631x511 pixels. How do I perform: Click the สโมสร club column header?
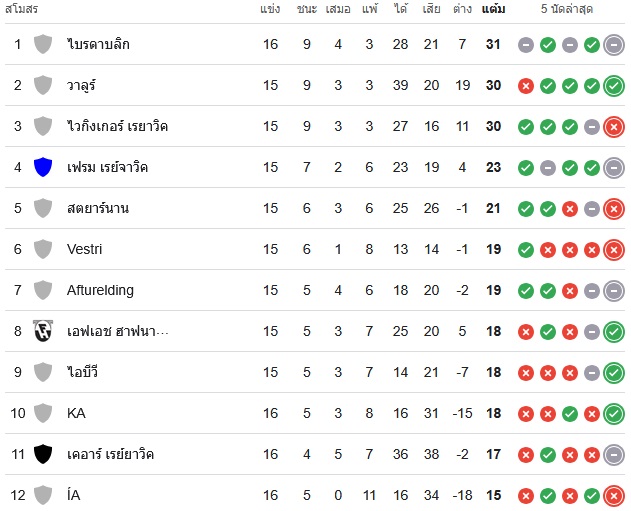[21, 9]
